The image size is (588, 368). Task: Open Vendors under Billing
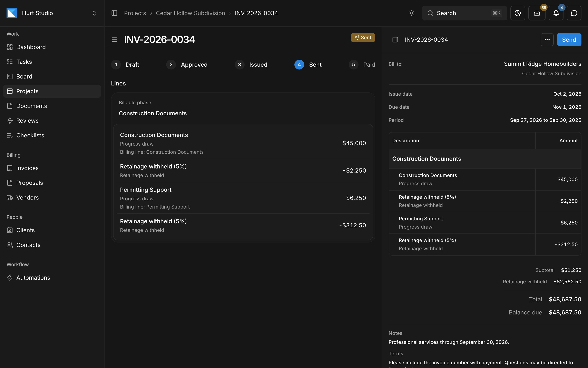(x=52, y=198)
